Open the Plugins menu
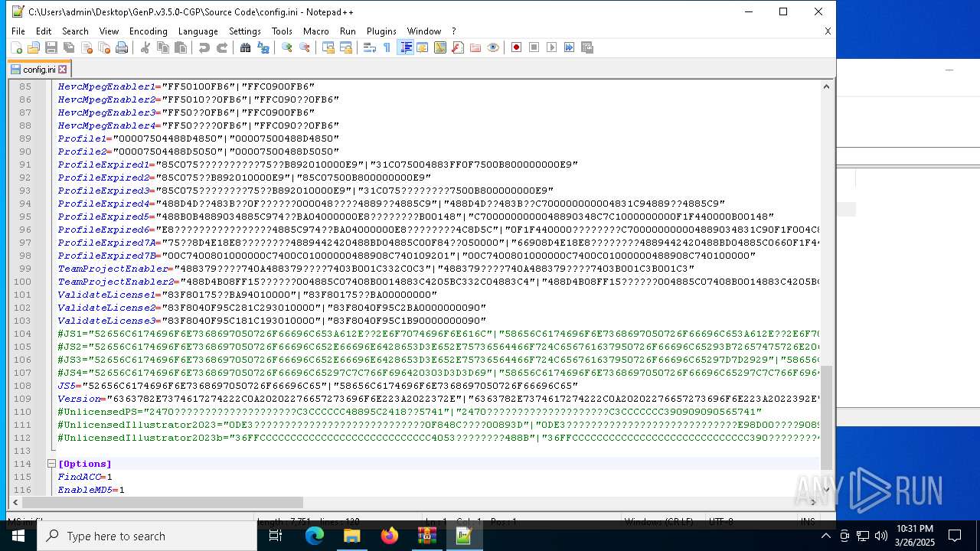 [381, 31]
